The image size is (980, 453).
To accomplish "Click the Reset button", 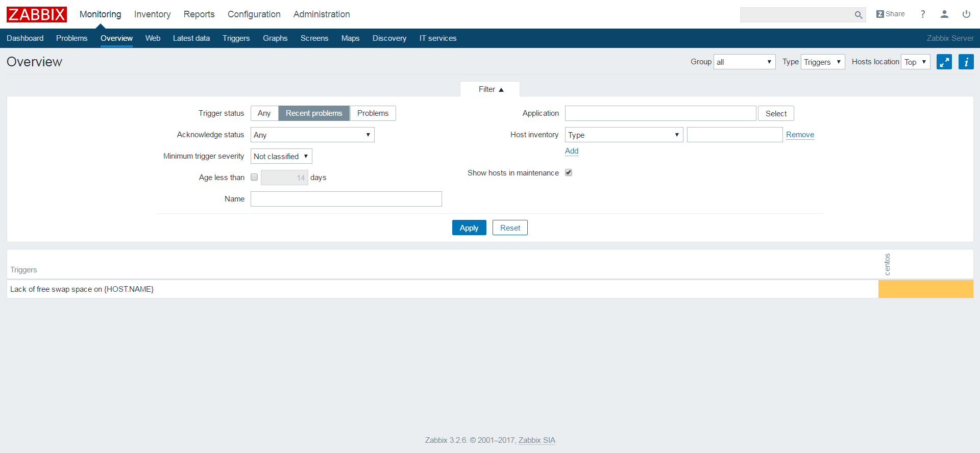I will click(x=510, y=228).
